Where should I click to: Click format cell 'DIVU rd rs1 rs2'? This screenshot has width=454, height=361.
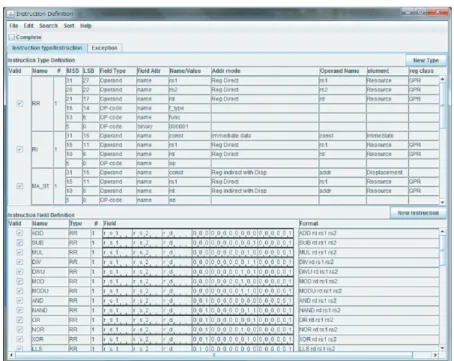pyautogui.click(x=368, y=272)
